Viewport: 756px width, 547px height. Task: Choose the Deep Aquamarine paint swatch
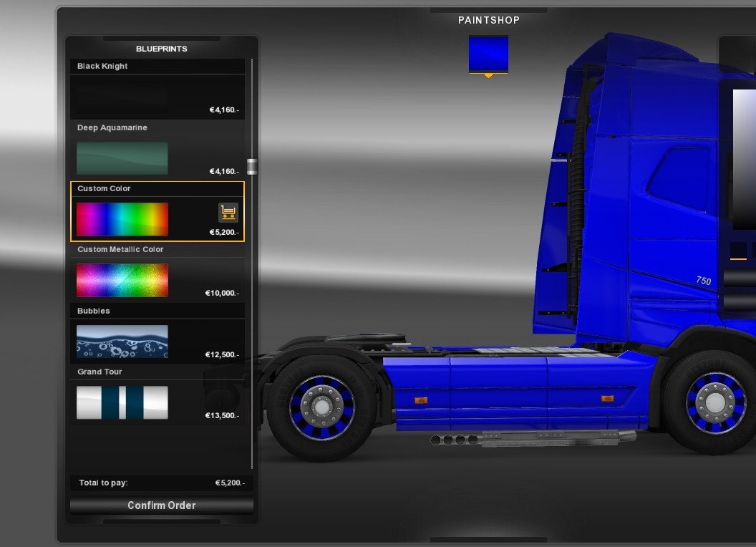click(x=122, y=158)
